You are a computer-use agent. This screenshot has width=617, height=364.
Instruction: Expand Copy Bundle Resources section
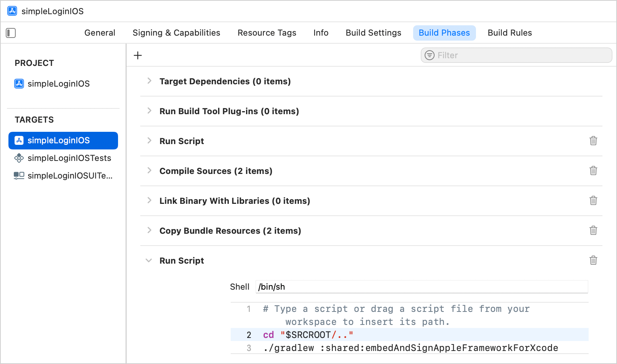click(149, 230)
